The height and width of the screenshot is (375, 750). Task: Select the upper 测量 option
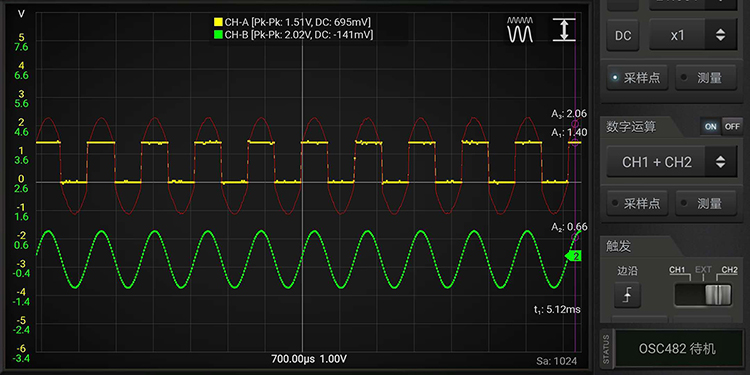click(x=706, y=78)
